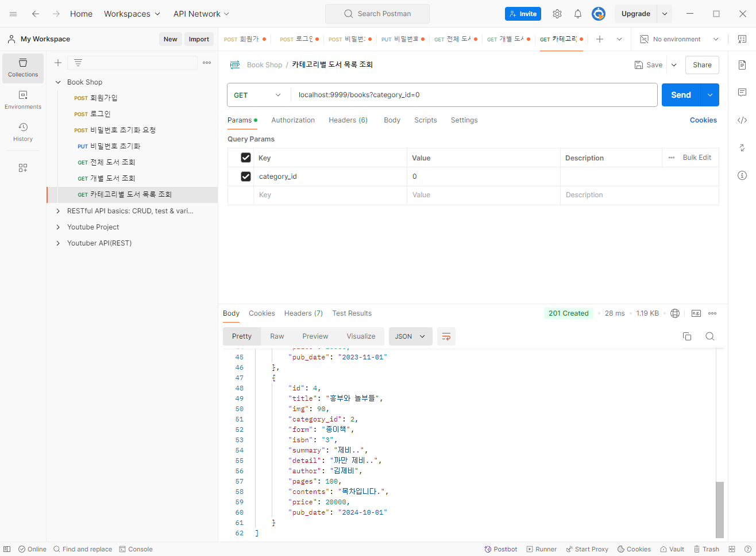The image size is (756, 556).
Task: Open the Comments icon in right sidebar
Action: (x=742, y=93)
